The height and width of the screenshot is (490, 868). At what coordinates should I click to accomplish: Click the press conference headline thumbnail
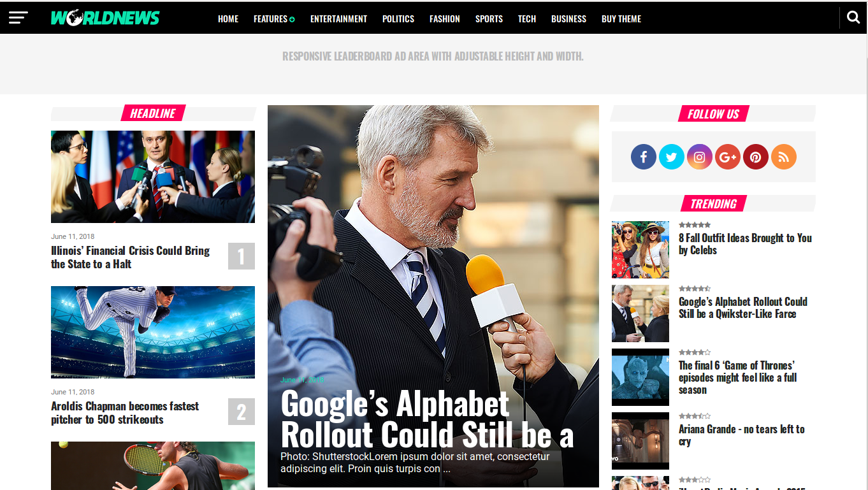click(153, 177)
